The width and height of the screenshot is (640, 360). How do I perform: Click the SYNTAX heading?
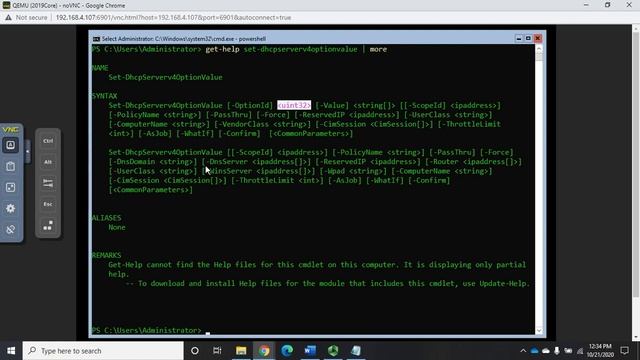(104, 96)
